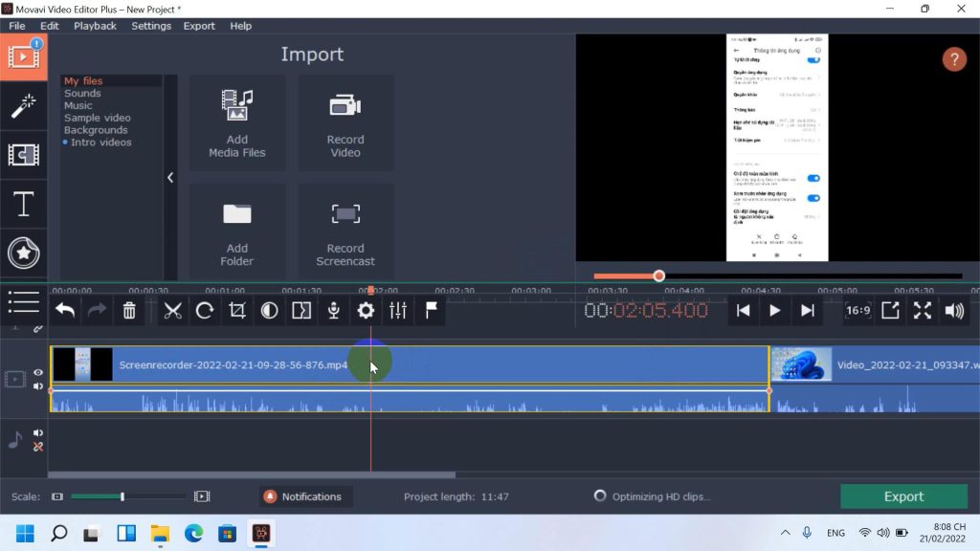Open the Filters magic wand tab
Screen dimensions: 980x551
[23, 106]
